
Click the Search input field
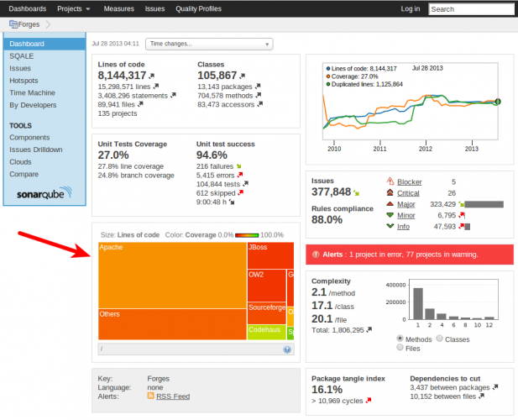pos(468,9)
